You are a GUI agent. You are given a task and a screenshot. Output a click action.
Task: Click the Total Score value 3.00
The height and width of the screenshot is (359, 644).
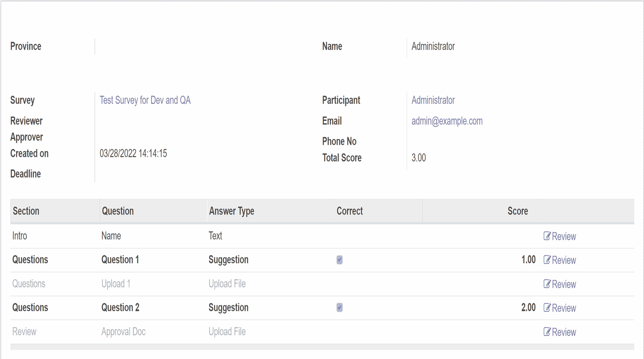tap(419, 158)
